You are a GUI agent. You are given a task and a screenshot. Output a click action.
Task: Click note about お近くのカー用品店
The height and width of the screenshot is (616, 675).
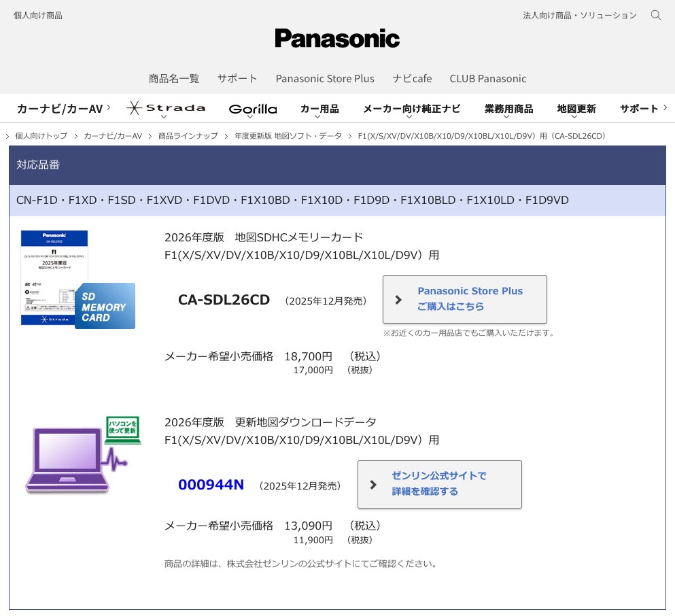click(x=469, y=332)
